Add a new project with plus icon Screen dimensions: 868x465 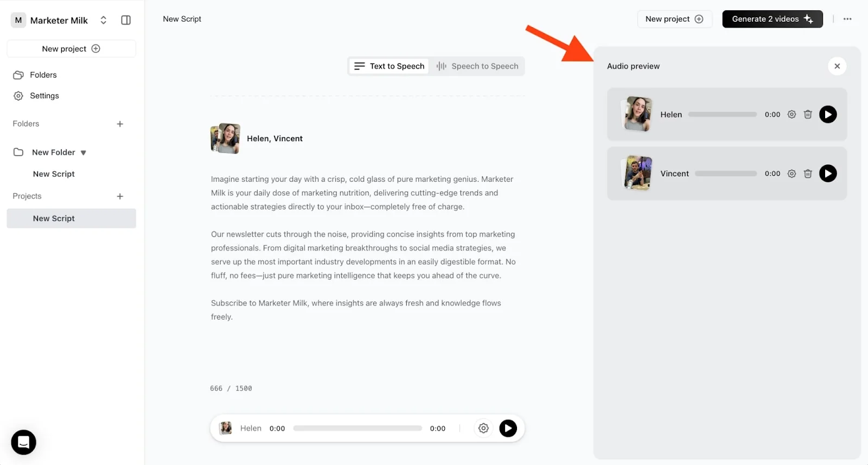pyautogui.click(x=120, y=196)
